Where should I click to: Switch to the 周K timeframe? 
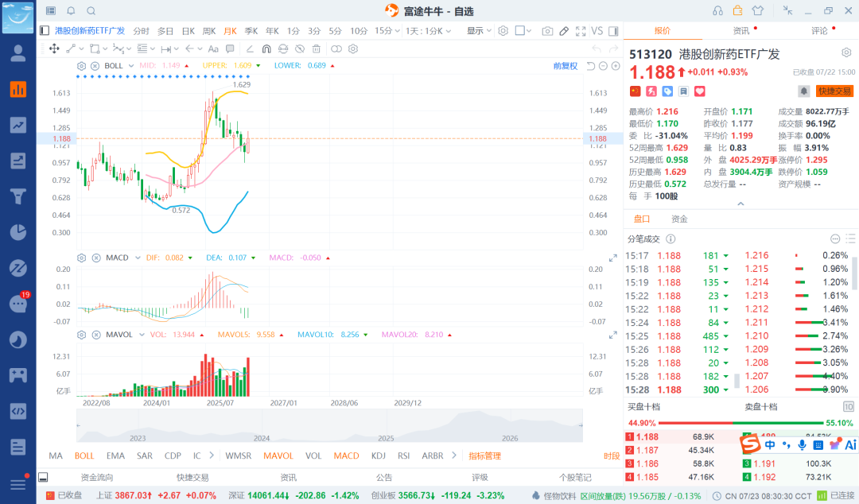(x=209, y=31)
